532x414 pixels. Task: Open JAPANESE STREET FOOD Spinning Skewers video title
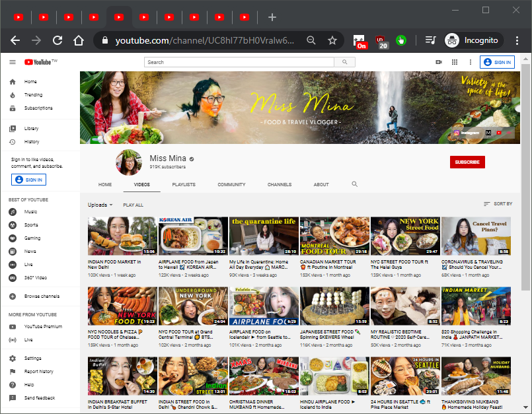click(x=330, y=334)
